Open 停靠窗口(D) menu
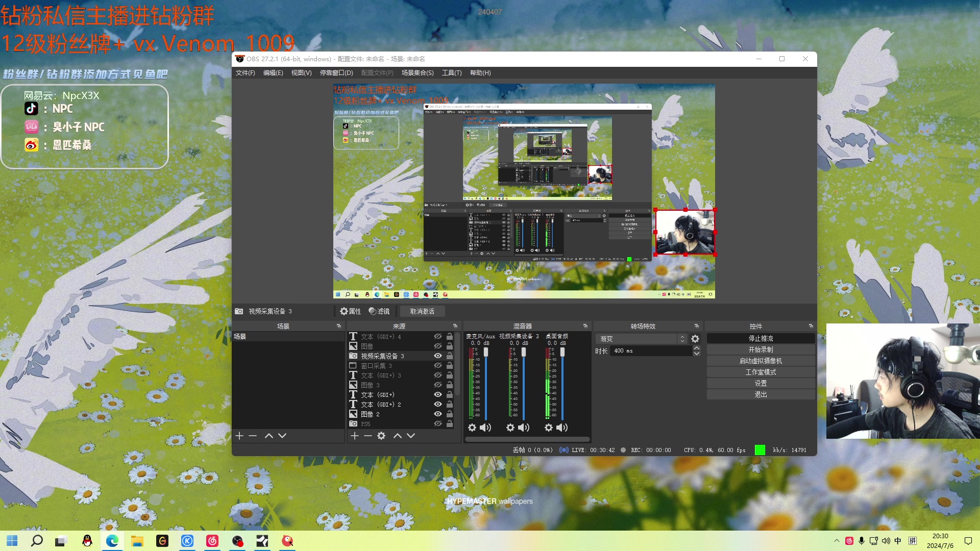The width and height of the screenshot is (980, 551). [336, 73]
